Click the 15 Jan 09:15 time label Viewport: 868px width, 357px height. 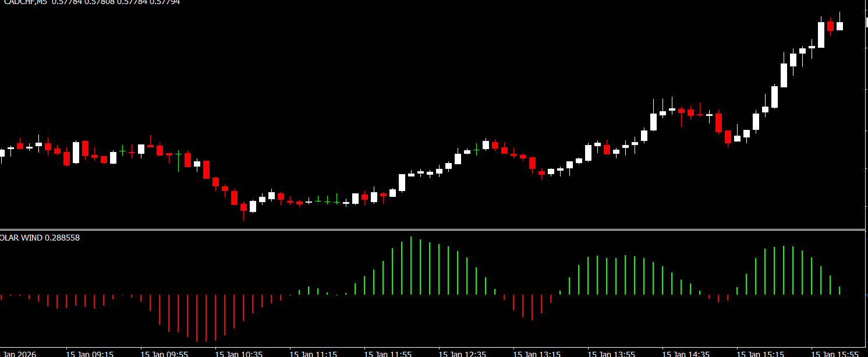pyautogui.click(x=90, y=354)
